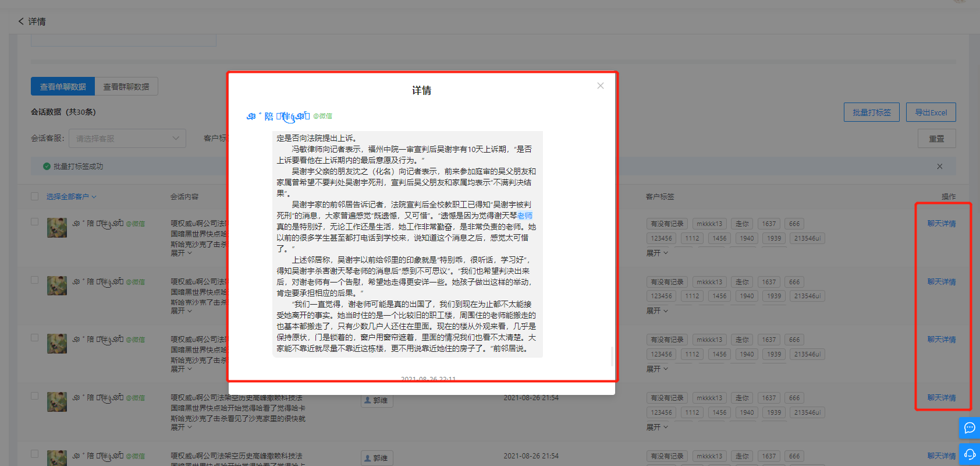Click the 213546ui tag in third row
This screenshot has height=466, width=980.
(807, 354)
